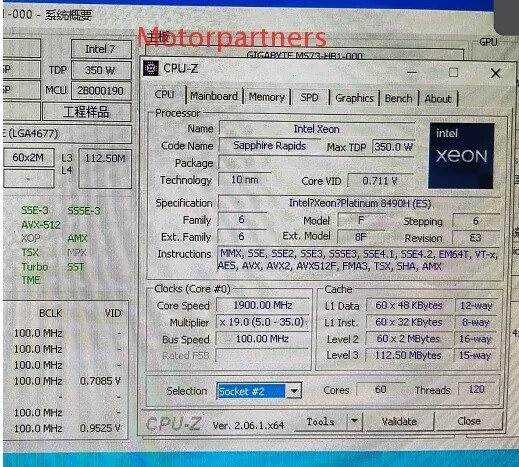
Task: Open the Socket selection dropdown arrow
Action: coord(294,391)
